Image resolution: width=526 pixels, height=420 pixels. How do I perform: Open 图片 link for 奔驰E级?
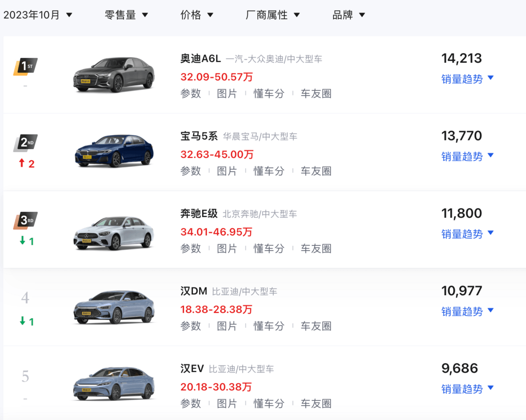[x=227, y=248]
